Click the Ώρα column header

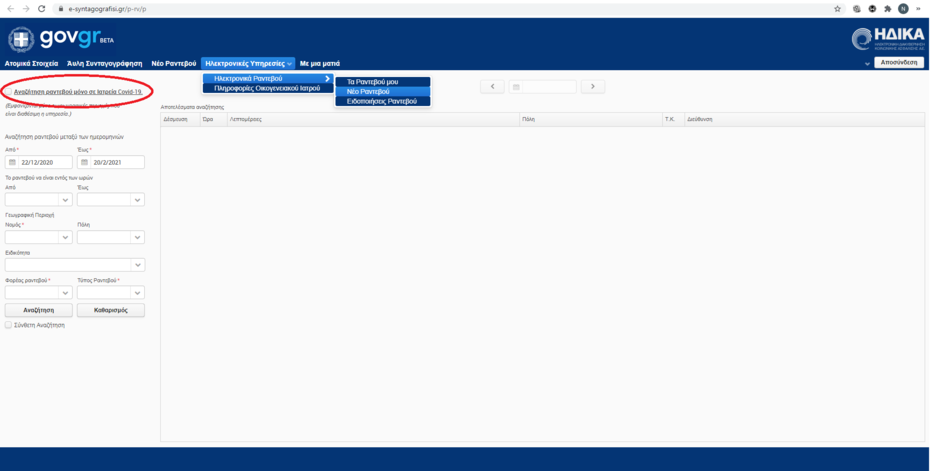[x=214, y=119]
